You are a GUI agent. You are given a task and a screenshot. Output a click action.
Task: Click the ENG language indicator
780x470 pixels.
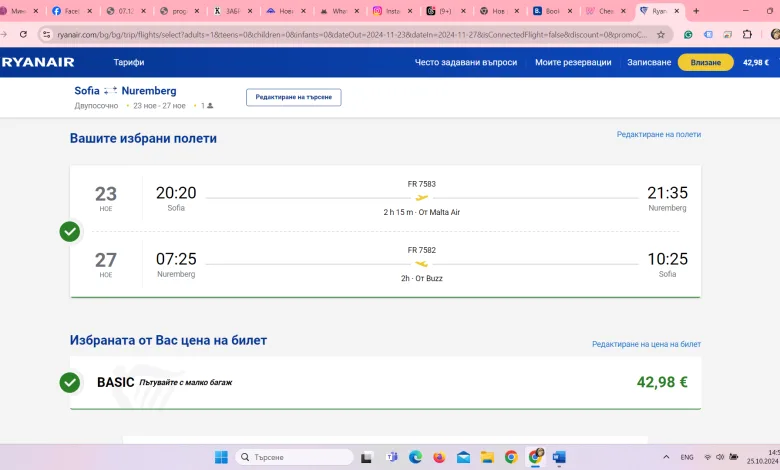(687, 457)
